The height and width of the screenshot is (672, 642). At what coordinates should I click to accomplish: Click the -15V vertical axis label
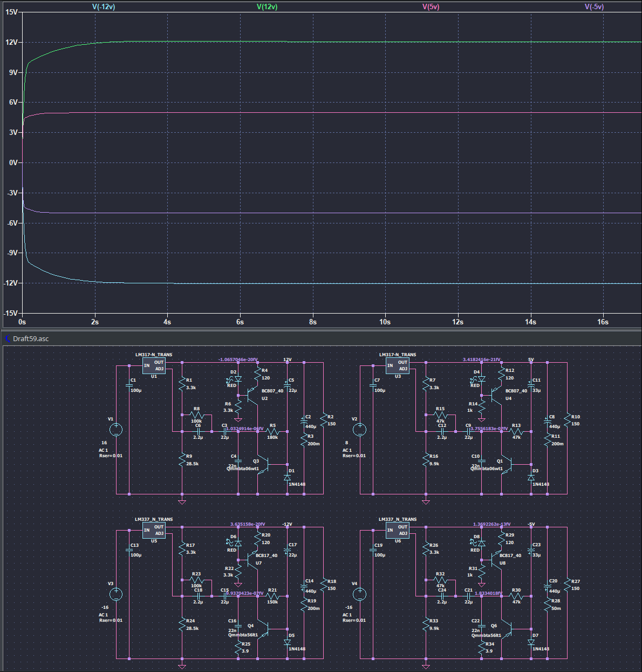(x=11, y=313)
